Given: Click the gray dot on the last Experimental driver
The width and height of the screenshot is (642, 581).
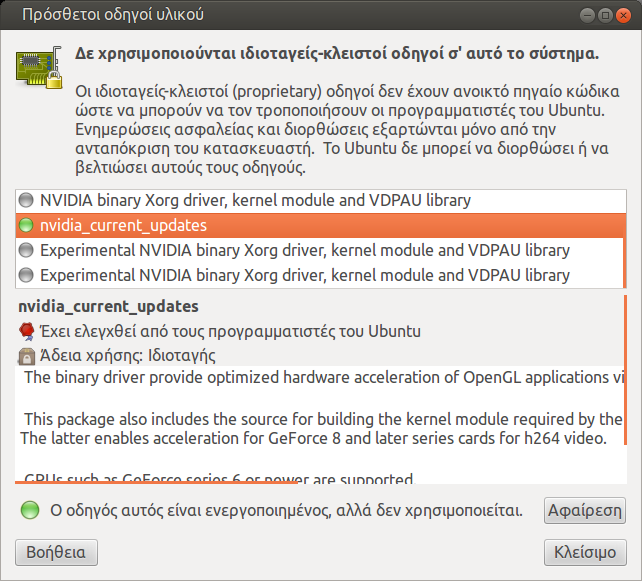Looking at the screenshot, I should (x=26, y=275).
